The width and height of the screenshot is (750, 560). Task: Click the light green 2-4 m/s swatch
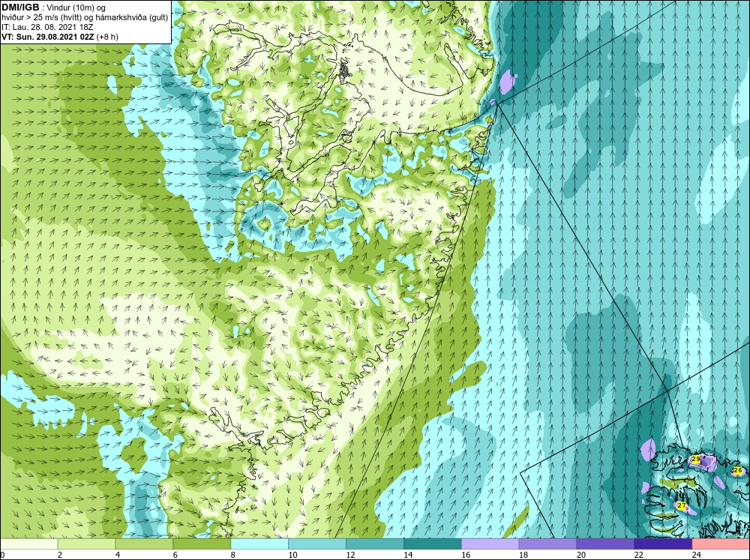(86, 544)
